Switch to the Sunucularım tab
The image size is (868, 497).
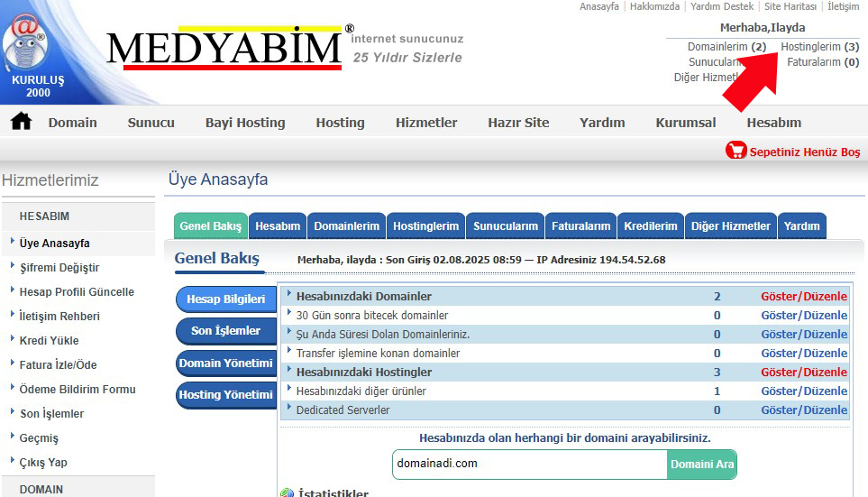[506, 226]
